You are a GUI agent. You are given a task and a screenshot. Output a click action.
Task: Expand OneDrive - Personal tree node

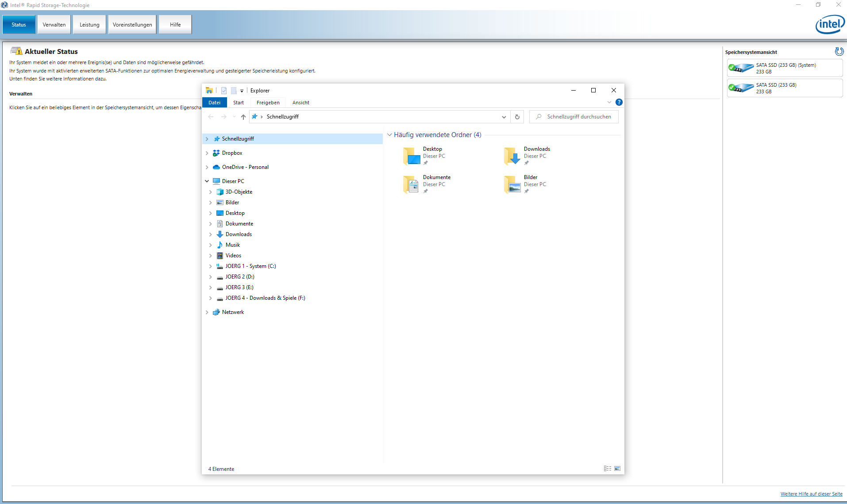pyautogui.click(x=207, y=167)
